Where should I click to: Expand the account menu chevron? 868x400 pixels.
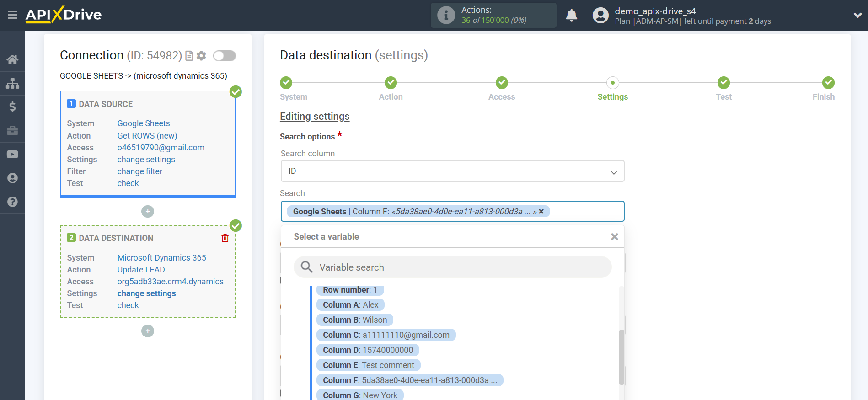click(857, 15)
